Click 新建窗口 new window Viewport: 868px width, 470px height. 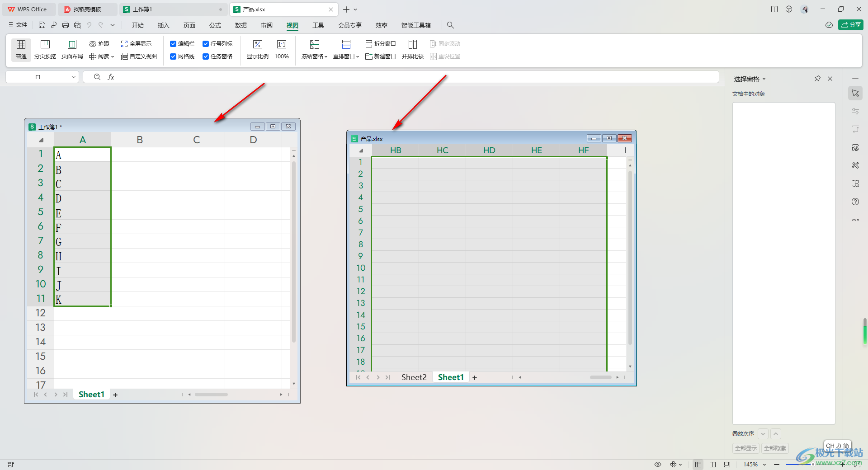381,56
